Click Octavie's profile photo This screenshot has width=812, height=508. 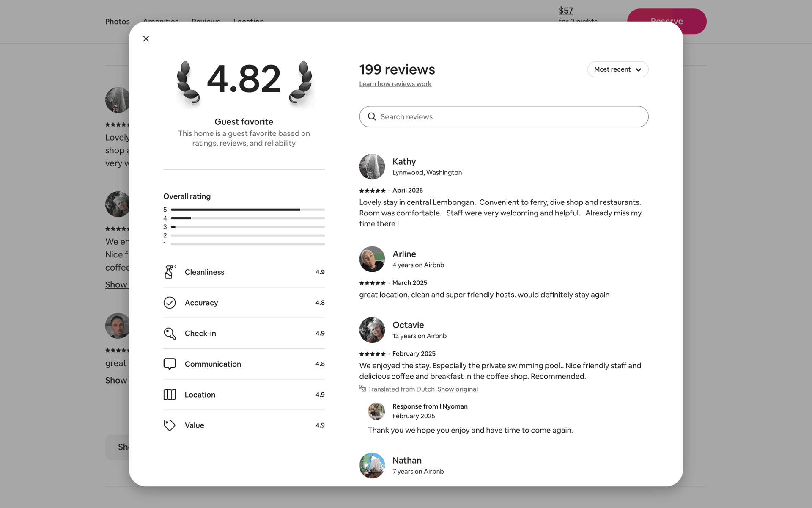[372, 330]
